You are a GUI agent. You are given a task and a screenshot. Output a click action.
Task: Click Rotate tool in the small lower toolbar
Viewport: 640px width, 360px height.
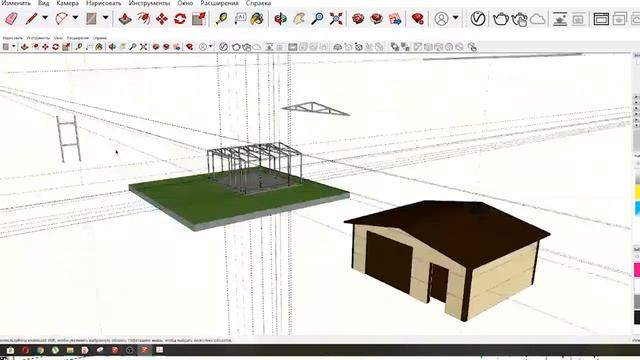(x=56, y=47)
